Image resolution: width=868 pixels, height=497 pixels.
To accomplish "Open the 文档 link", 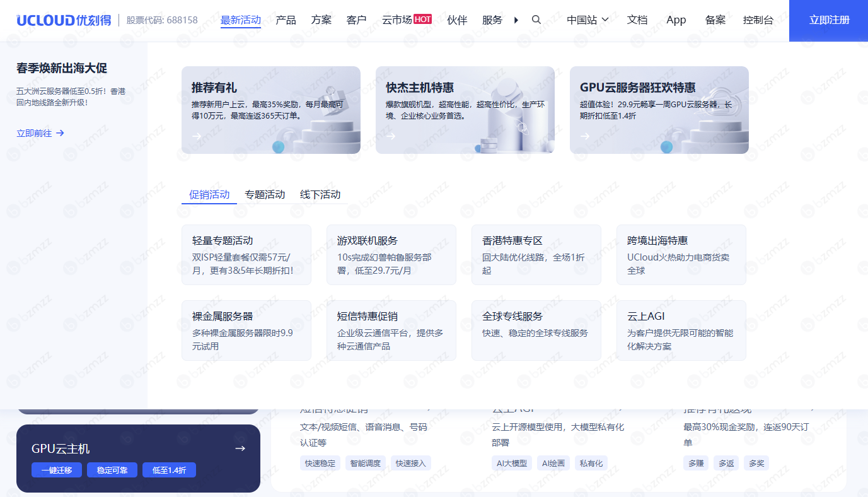I will coord(637,20).
